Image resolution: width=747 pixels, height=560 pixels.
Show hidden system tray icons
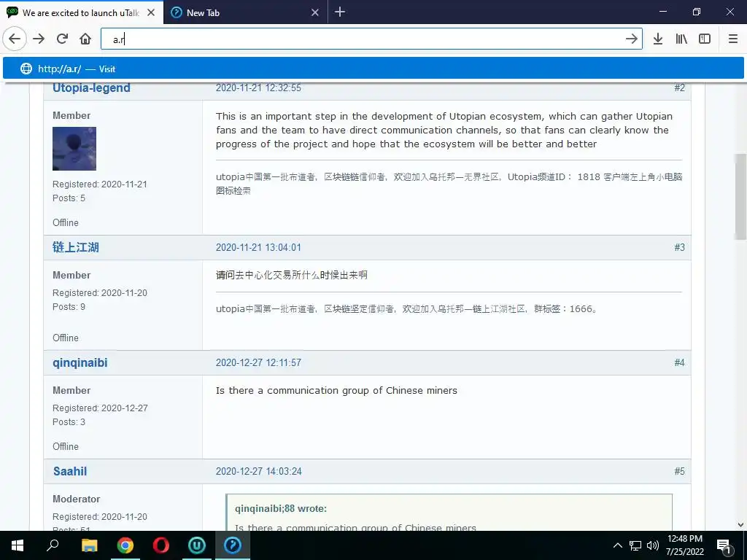(x=617, y=545)
